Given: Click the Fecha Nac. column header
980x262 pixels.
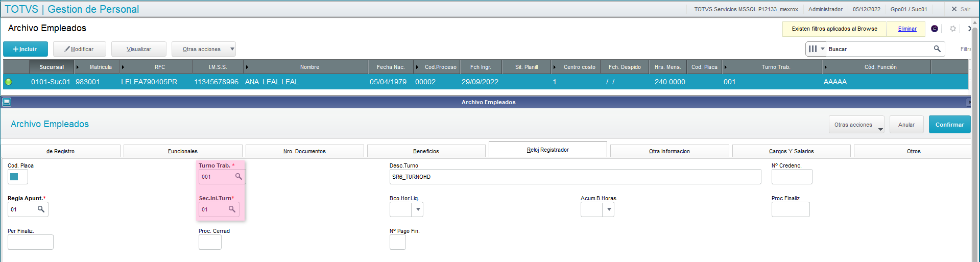Looking at the screenshot, I should [x=391, y=67].
